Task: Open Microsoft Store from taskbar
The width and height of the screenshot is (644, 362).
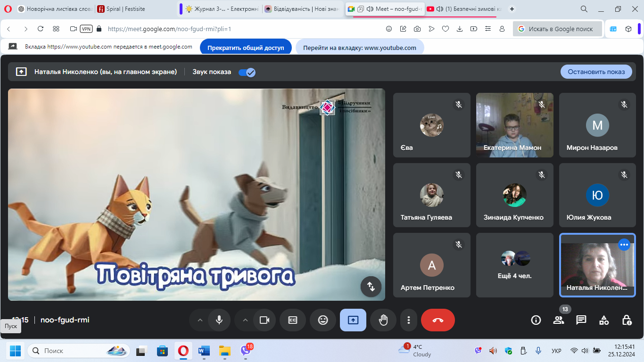Action: click(163, 351)
